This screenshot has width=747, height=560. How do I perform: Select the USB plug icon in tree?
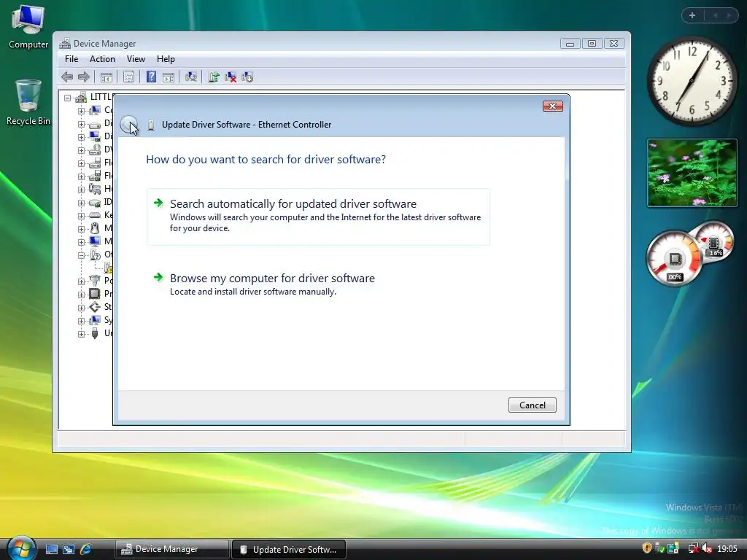point(95,332)
